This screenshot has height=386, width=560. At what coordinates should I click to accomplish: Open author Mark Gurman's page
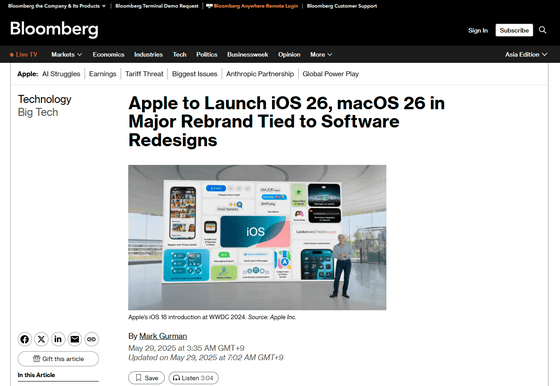(163, 336)
